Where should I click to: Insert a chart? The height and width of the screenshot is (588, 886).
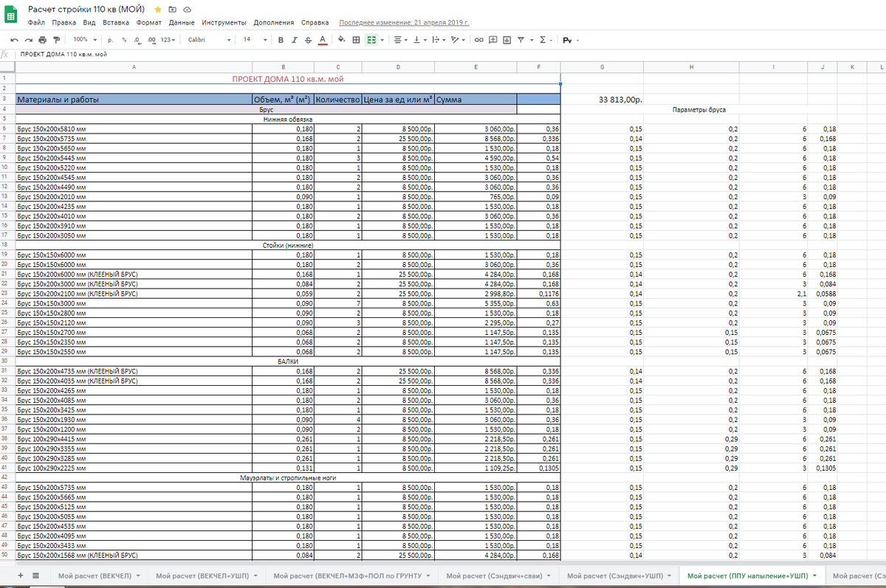point(506,40)
